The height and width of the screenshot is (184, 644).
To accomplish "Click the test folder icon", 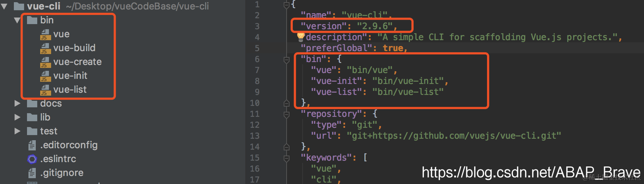I will [x=32, y=131].
